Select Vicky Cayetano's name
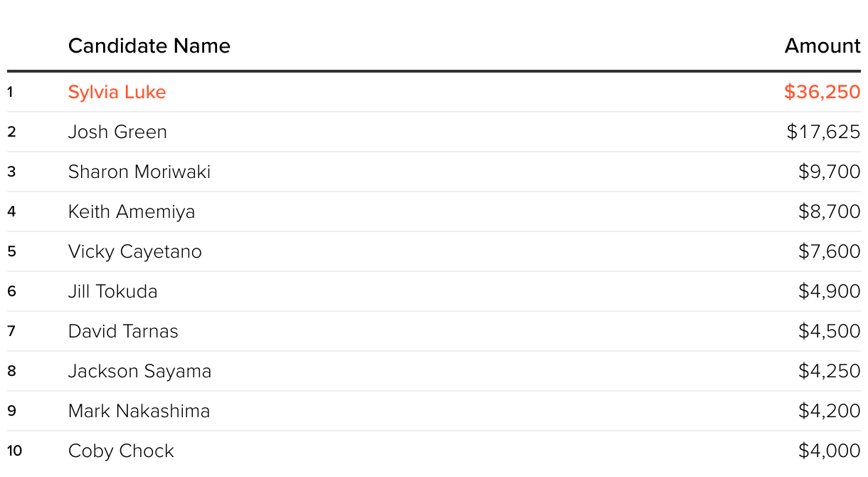This screenshot has height=477, width=868. click(135, 252)
